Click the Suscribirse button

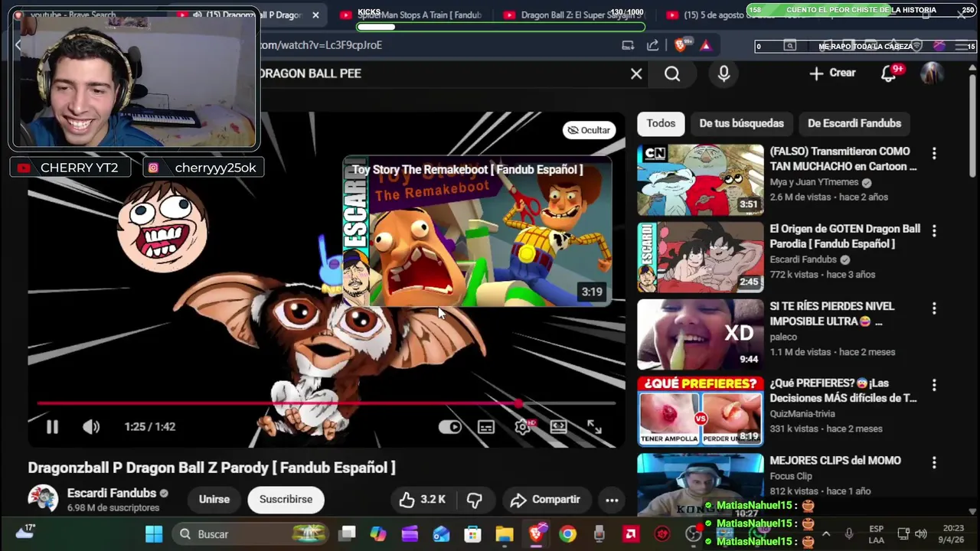pos(286,500)
